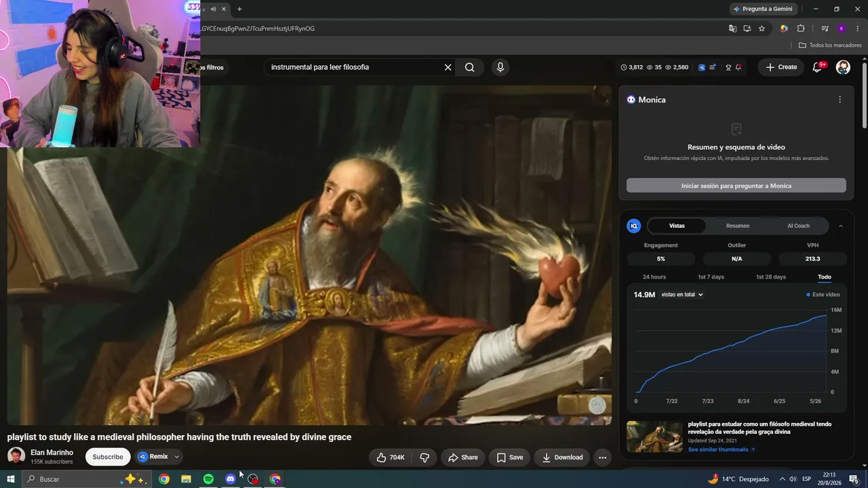
Task: Open the weather widget showing 14°C Despejado
Action: pos(738,479)
